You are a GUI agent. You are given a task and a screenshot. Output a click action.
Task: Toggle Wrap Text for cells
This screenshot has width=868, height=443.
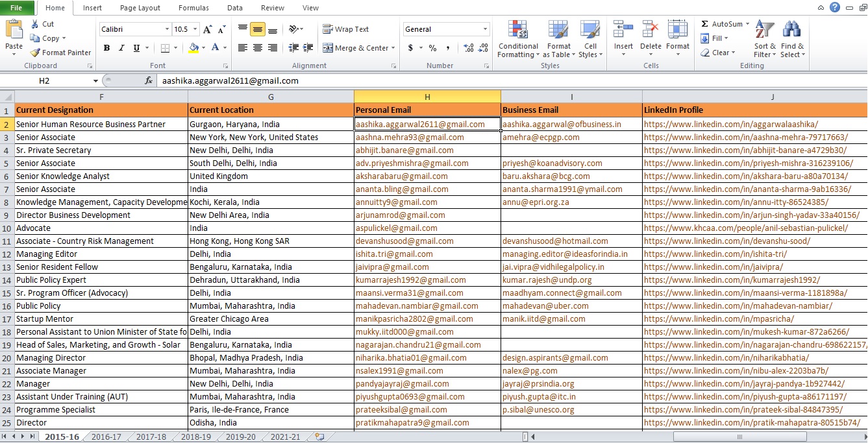tap(346, 29)
